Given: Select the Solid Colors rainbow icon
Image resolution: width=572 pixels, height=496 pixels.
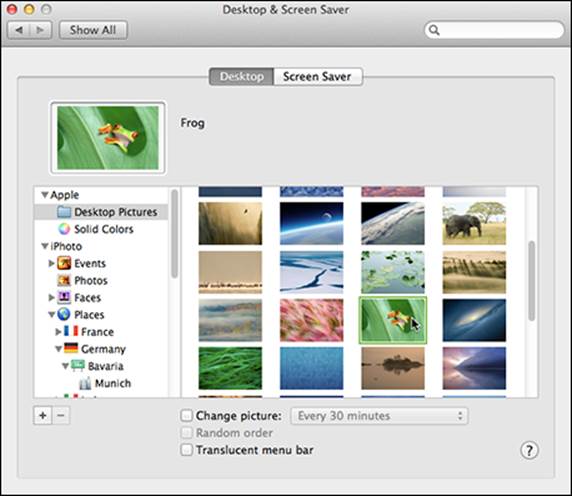Looking at the screenshot, I should click(64, 229).
